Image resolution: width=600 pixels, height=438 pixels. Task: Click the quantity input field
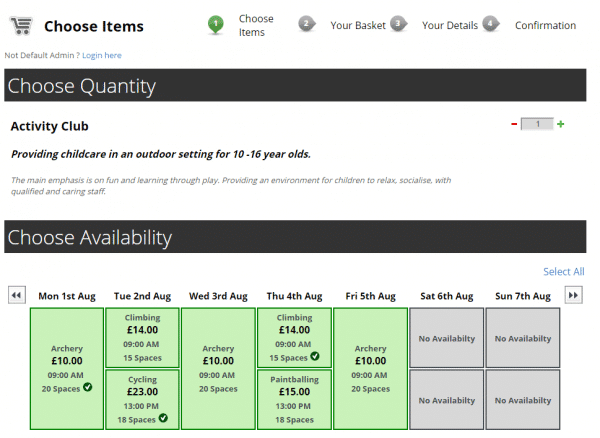[537, 124]
